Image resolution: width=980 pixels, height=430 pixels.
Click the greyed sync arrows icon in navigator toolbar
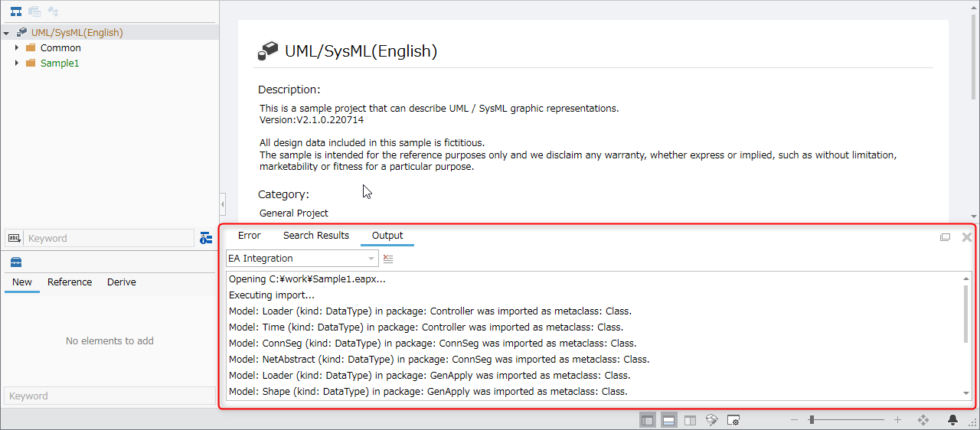pyautogui.click(x=53, y=11)
